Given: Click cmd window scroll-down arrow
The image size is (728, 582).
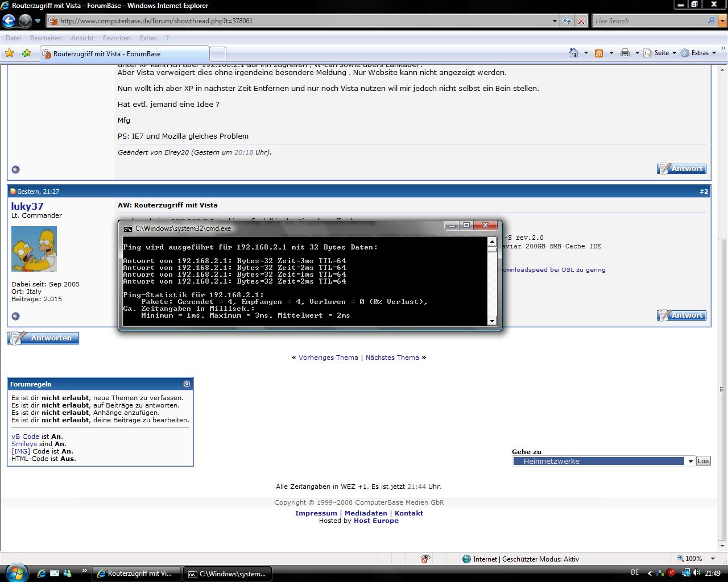Looking at the screenshot, I should coord(493,321).
